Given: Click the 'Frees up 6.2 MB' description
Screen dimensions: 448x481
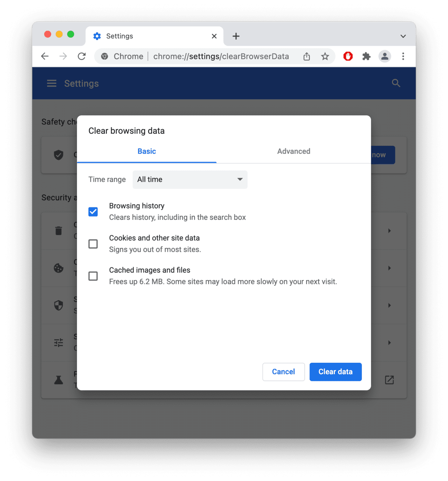Looking at the screenshot, I should [223, 282].
